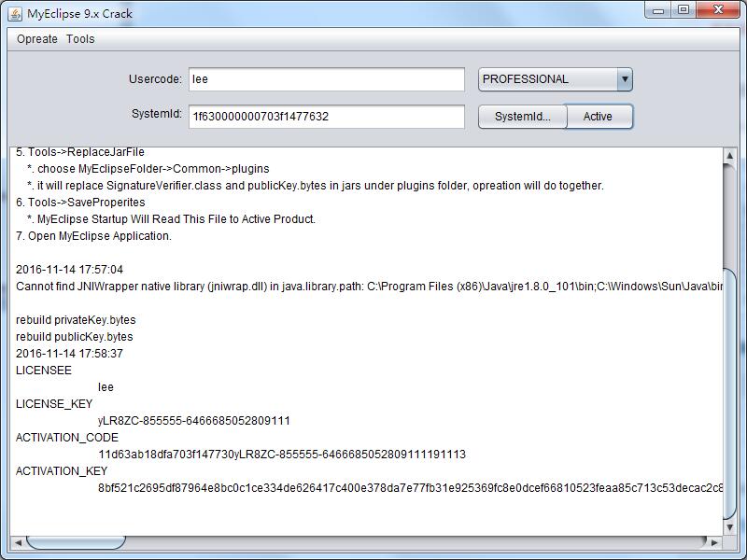Click the vertical scrollbar up arrow
This screenshot has width=747, height=560.
coord(730,156)
